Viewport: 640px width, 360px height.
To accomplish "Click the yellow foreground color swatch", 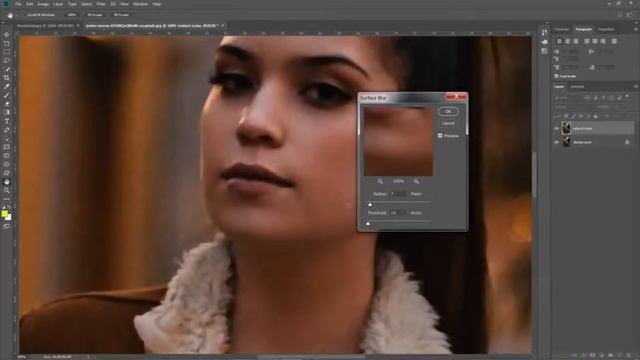I will click(4, 214).
